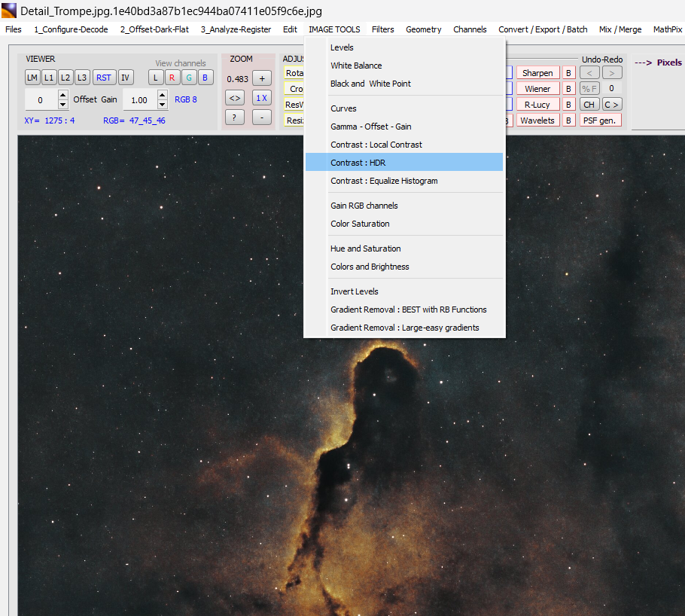
Task: Increase Offset with the up arrow
Action: [63, 95]
